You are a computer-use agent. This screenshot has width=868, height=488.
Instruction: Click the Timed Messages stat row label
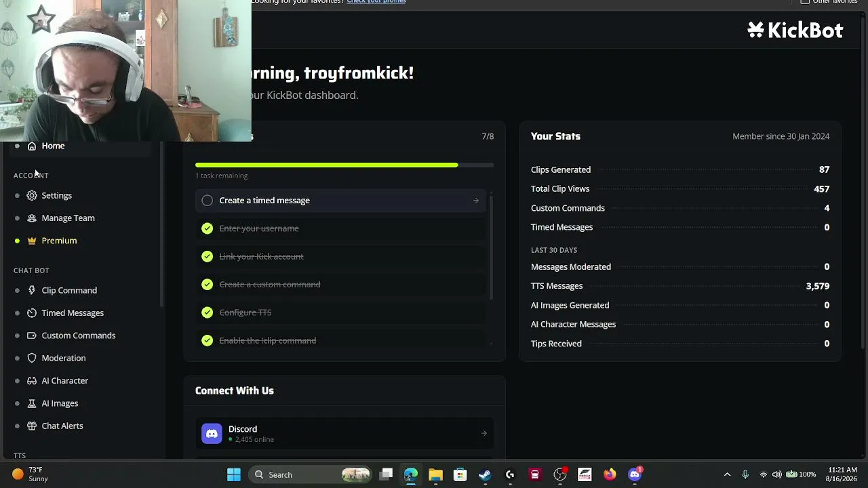click(561, 227)
